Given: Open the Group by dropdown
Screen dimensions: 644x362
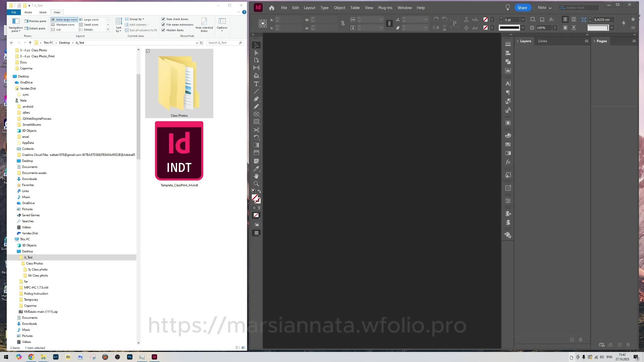Looking at the screenshot, I should pos(137,19).
